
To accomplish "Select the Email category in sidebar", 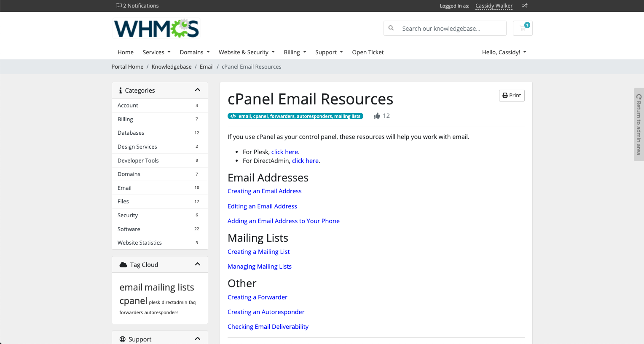I will click(160, 188).
